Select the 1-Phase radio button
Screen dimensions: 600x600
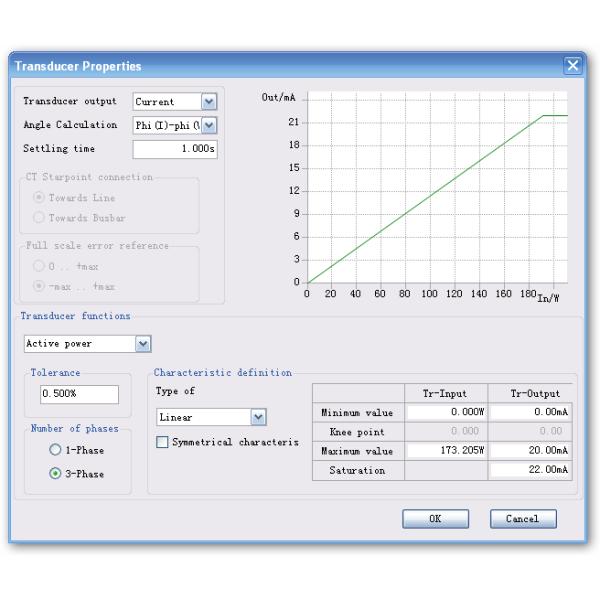(x=56, y=451)
